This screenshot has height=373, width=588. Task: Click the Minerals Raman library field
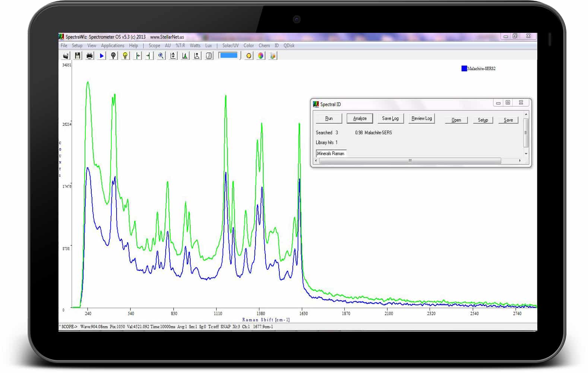331,153
